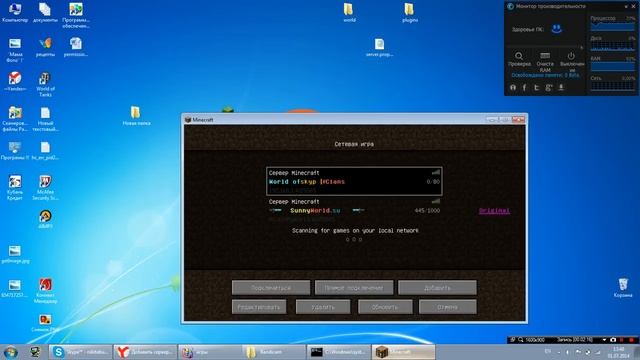Click the Facebook icon in performance monitor
The image size is (640, 360).
click(524, 87)
